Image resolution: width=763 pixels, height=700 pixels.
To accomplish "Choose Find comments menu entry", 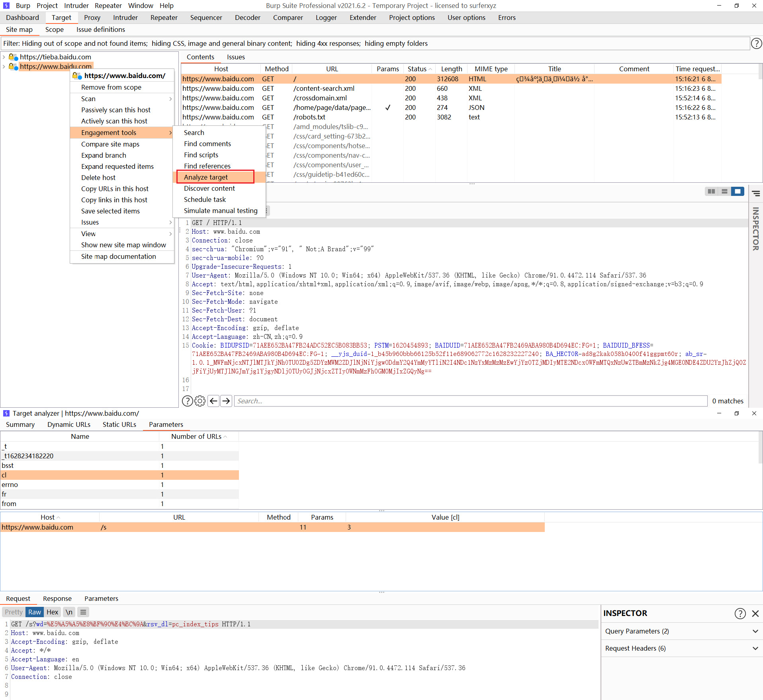I will (219, 144).
